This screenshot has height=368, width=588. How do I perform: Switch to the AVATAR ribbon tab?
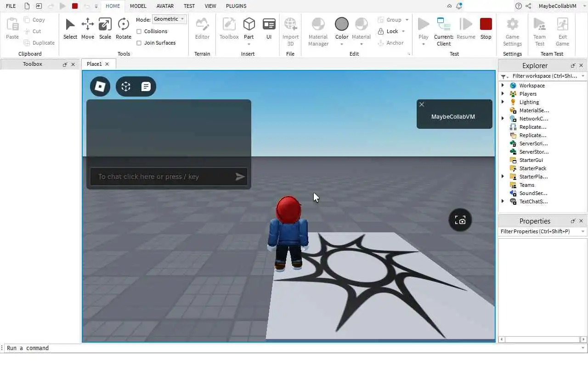[x=165, y=6]
